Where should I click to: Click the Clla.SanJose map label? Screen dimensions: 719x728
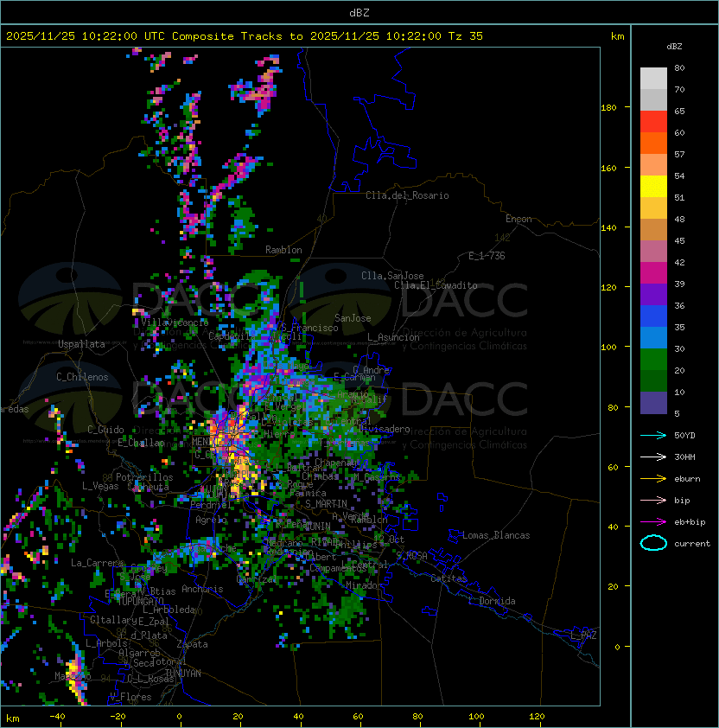[x=392, y=276]
